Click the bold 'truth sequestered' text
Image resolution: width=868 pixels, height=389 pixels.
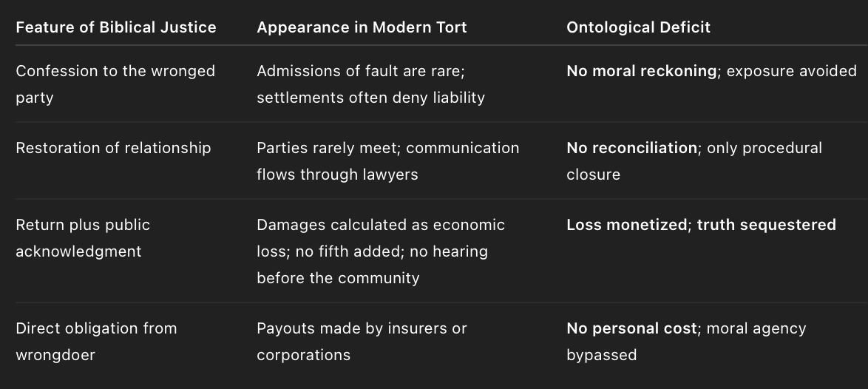click(766, 225)
